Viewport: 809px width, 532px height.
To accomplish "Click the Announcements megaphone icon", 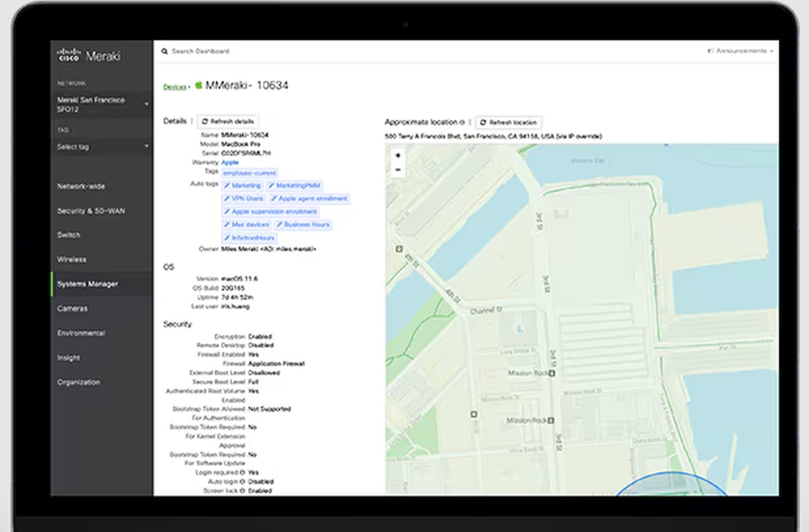I will (x=710, y=50).
